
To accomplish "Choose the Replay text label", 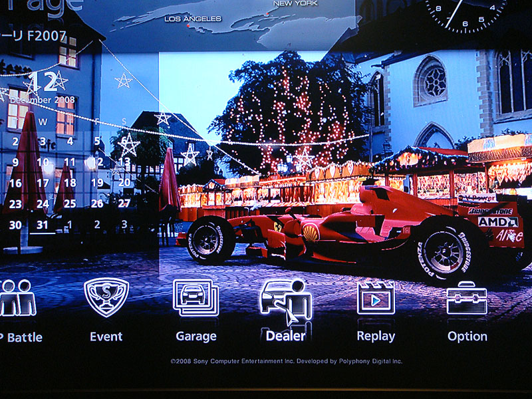I will (376, 336).
